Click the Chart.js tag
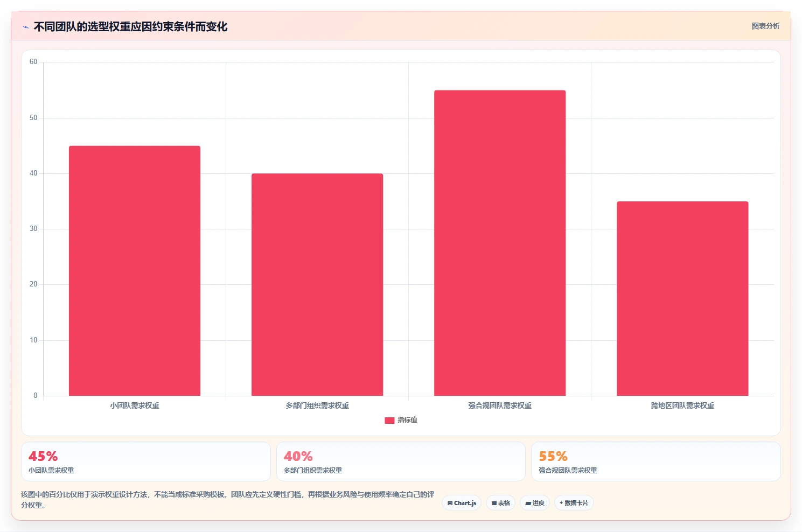Viewport: 802px width, 532px height. [x=462, y=503]
